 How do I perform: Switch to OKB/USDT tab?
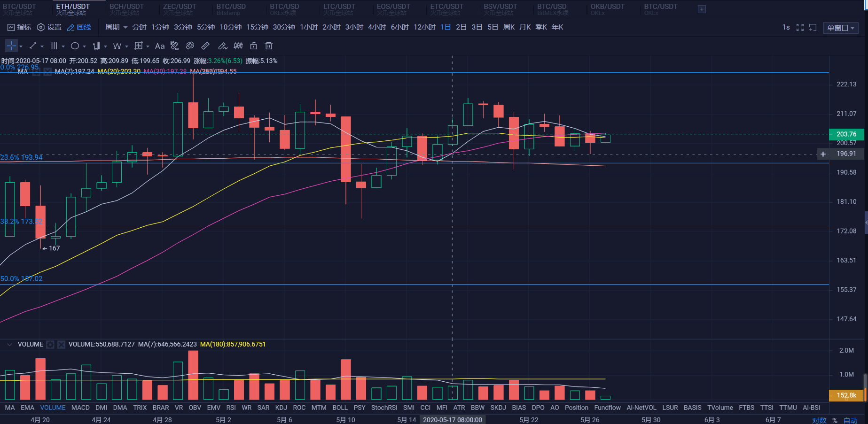tap(608, 9)
